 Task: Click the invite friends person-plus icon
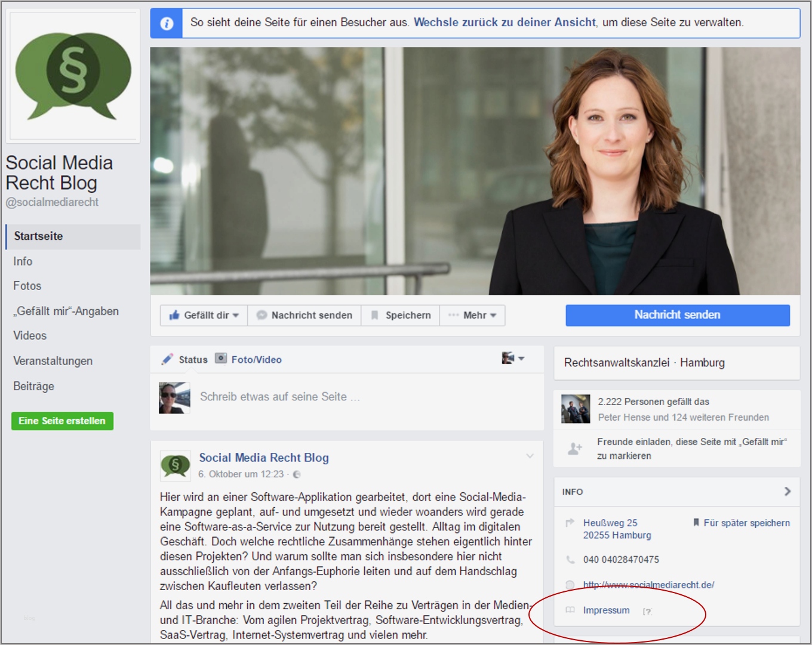tap(574, 448)
